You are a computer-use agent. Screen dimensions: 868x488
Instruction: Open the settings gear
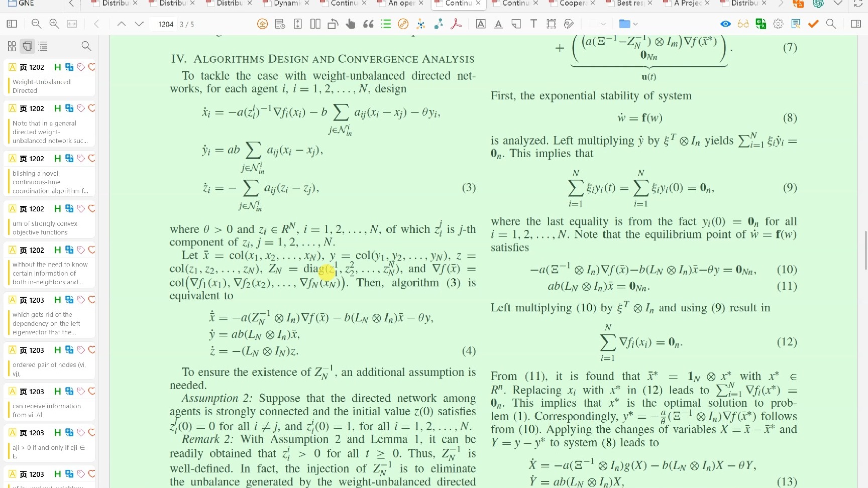778,24
